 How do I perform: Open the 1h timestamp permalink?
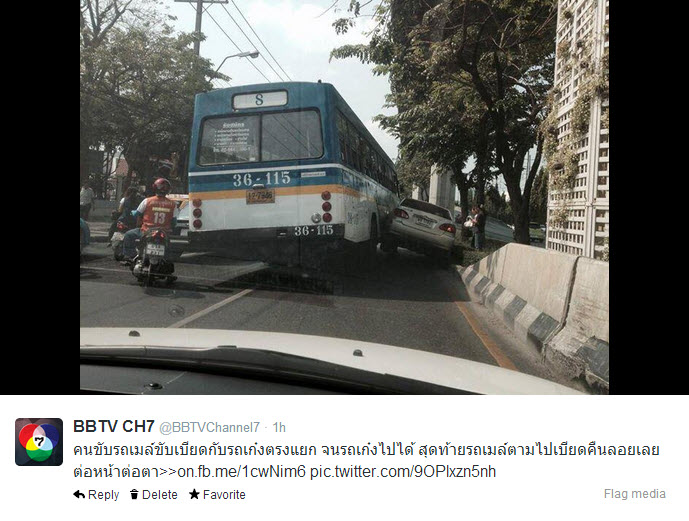[x=279, y=427]
